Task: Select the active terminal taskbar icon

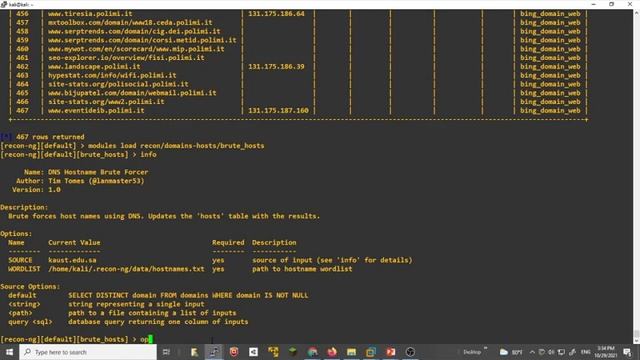Action: tap(214, 352)
